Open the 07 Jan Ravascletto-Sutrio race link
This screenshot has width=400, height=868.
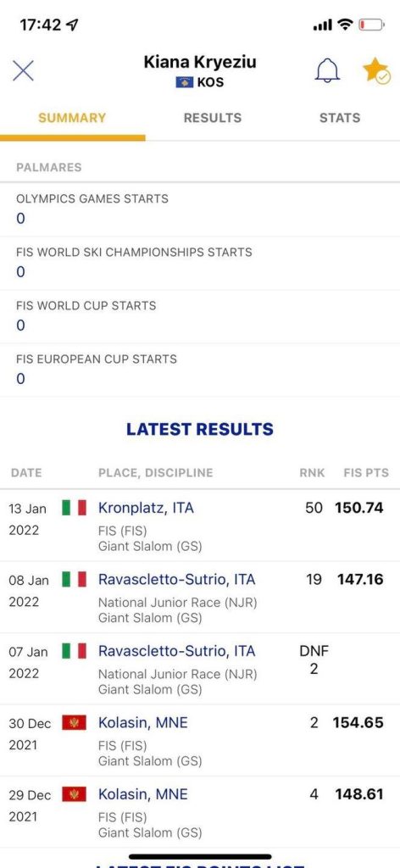tap(177, 651)
